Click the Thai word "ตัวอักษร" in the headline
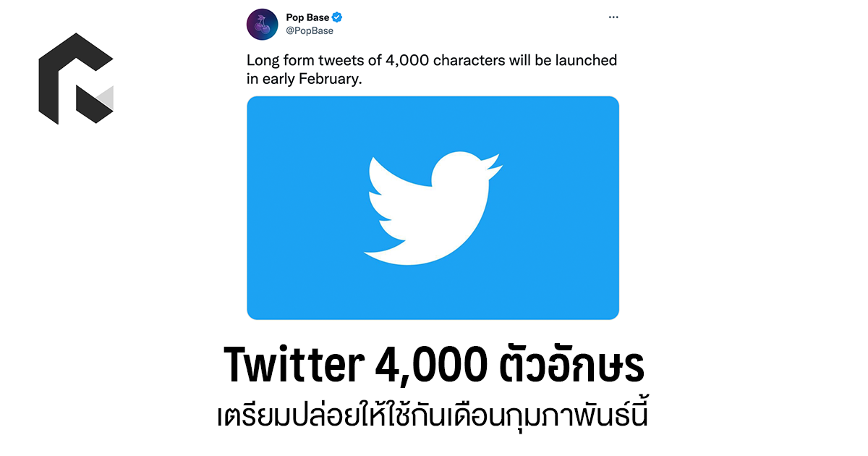 [x=572, y=366]
